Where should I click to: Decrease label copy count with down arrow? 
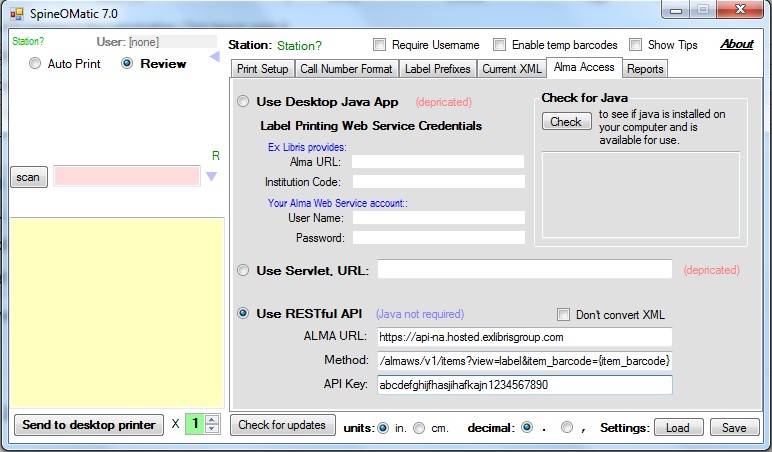tap(212, 428)
